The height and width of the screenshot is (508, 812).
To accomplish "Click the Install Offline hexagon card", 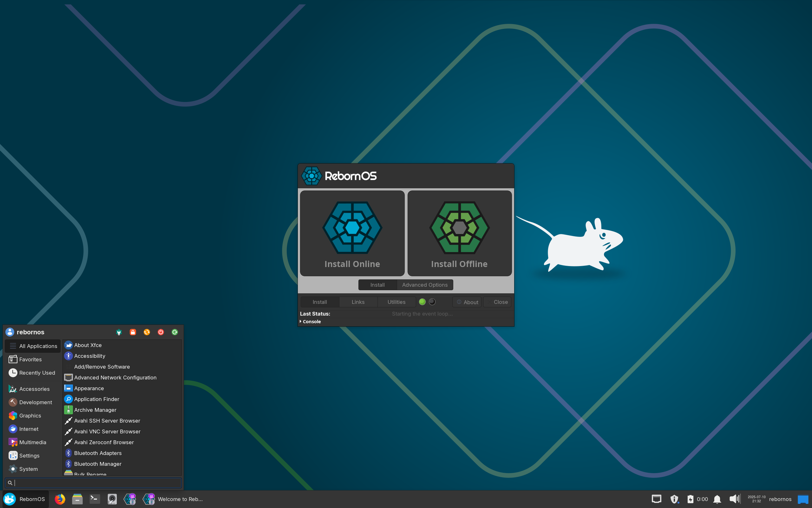I will click(x=459, y=233).
